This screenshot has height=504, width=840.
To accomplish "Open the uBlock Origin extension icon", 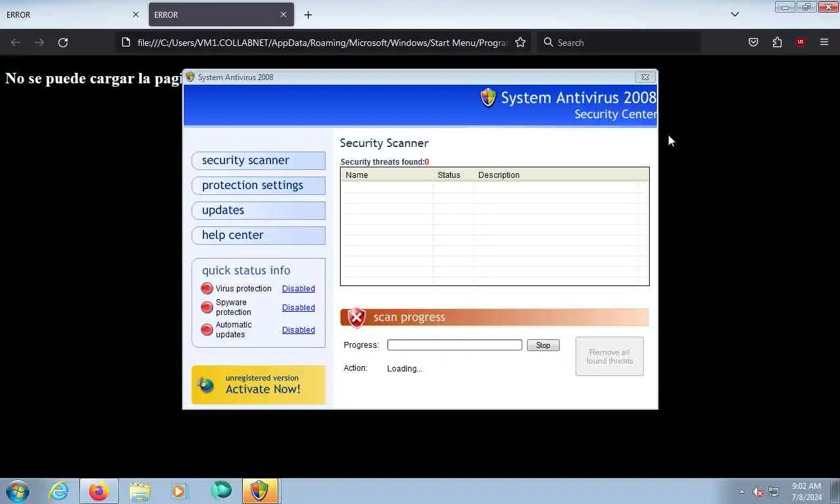I will [800, 43].
